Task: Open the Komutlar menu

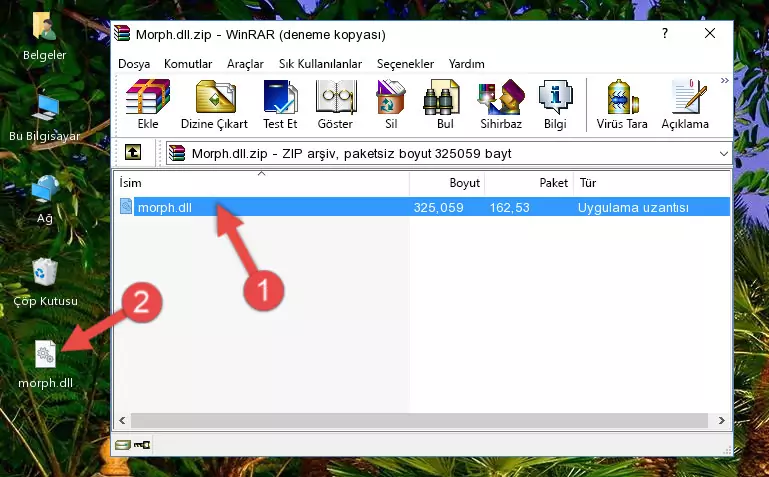Action: 188,64
